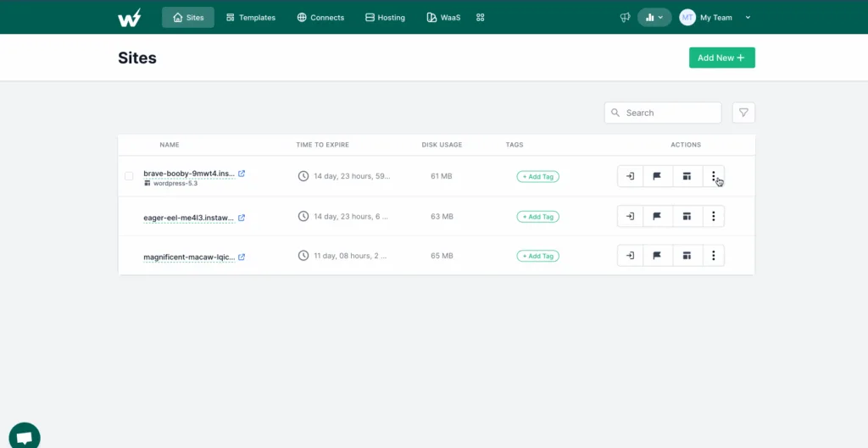Screen dimensions: 868x448
Task: Open three-dot menu for magnificent-macaw site
Action: [714, 255]
